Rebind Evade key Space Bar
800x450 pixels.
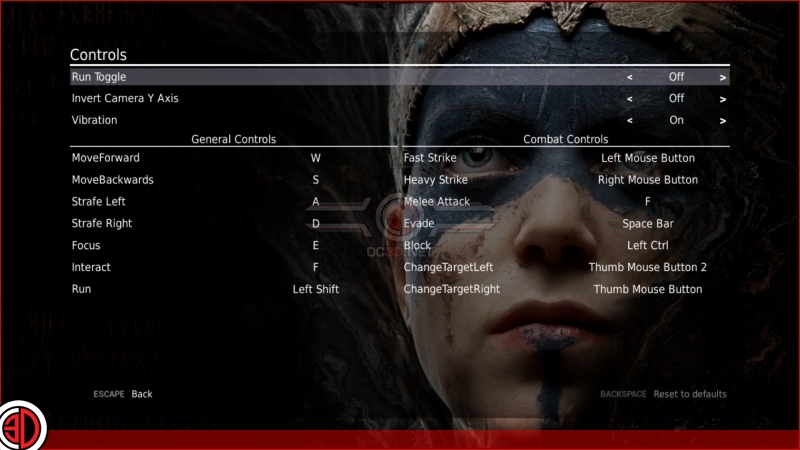click(x=647, y=224)
